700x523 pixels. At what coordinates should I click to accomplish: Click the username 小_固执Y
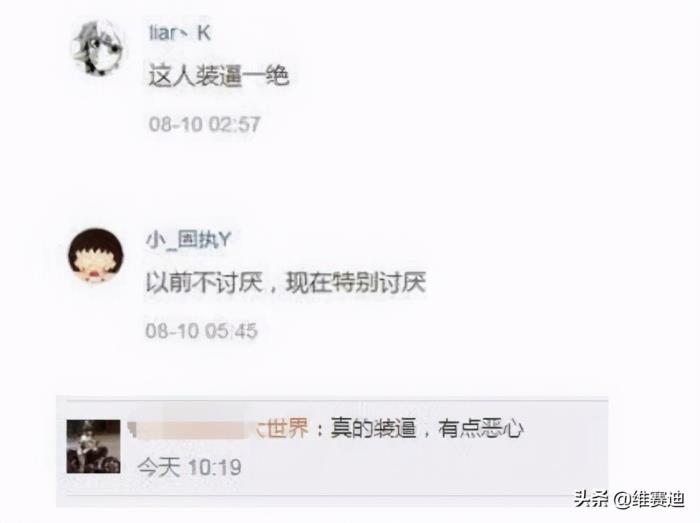click(188, 240)
